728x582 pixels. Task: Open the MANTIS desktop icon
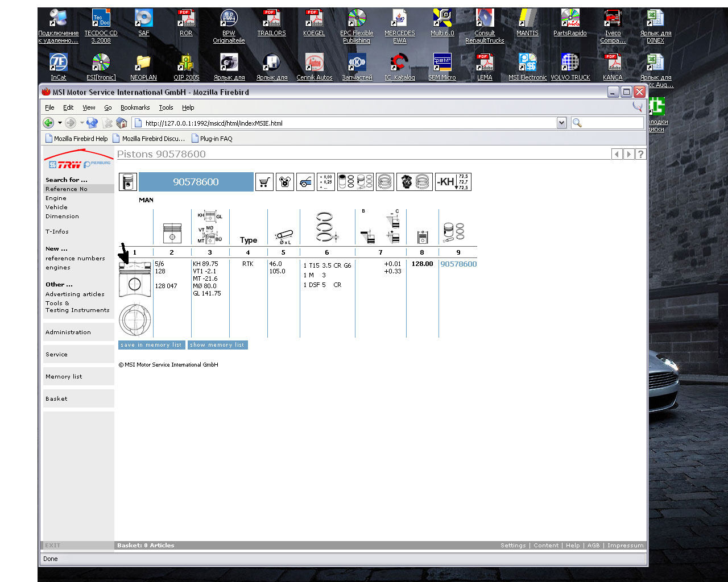tap(527, 23)
